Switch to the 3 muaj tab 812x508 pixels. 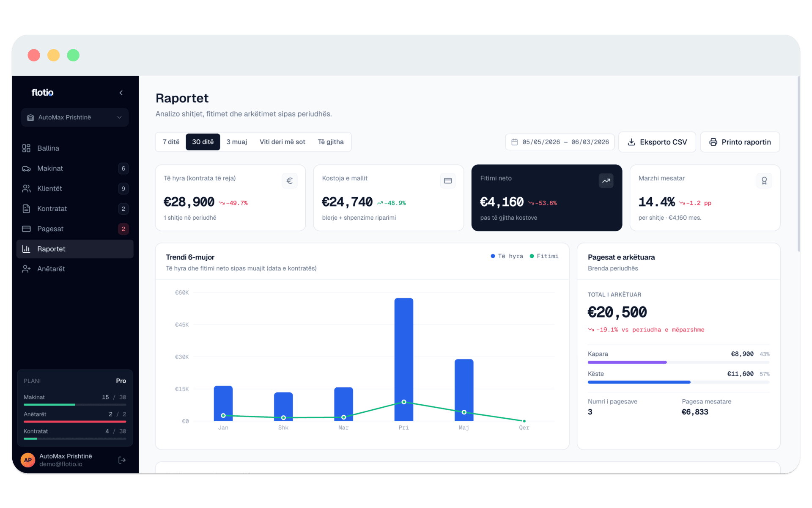[236, 142]
